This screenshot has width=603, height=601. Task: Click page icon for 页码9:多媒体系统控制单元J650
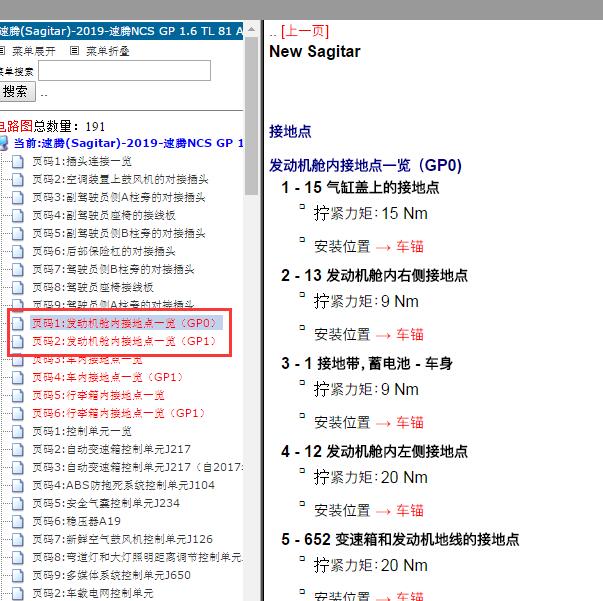click(x=17, y=576)
